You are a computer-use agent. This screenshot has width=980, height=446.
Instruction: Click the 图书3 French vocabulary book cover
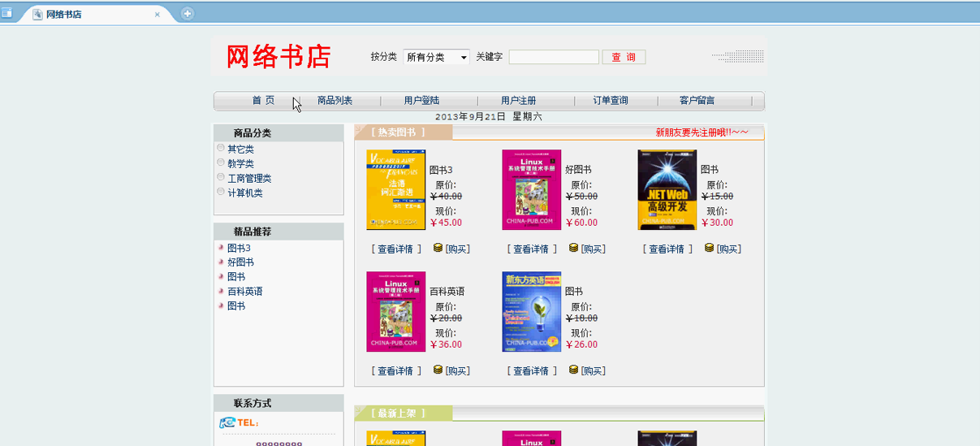(395, 190)
